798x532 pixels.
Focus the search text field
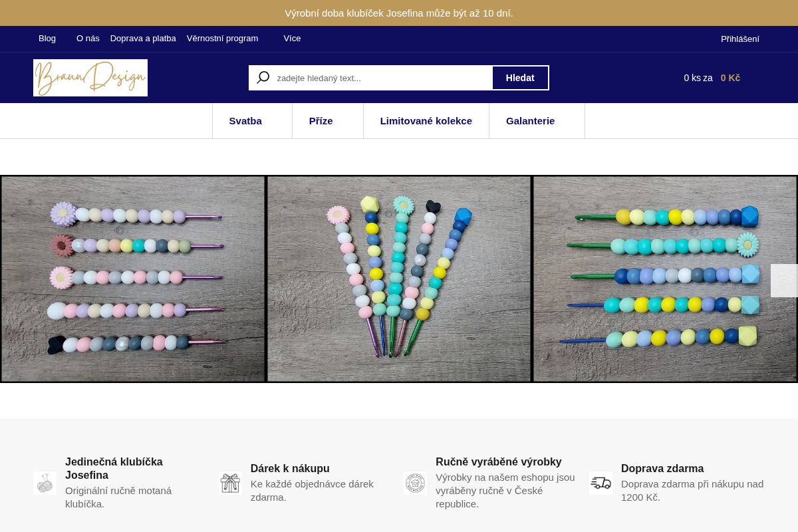382,78
